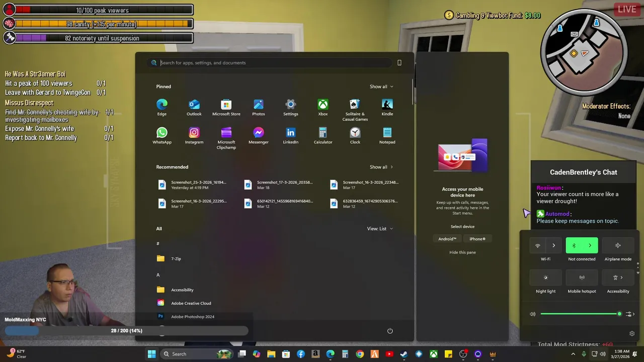Open the pinned Instagram app

194,136
